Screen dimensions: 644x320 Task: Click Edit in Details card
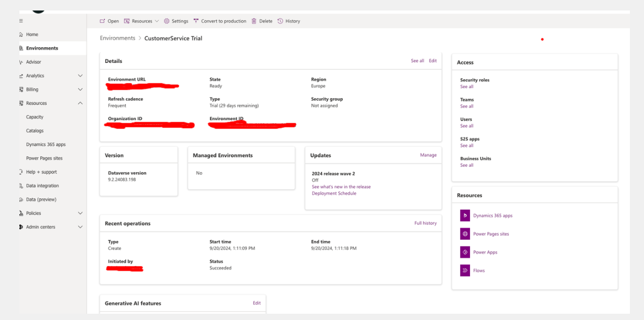click(433, 61)
